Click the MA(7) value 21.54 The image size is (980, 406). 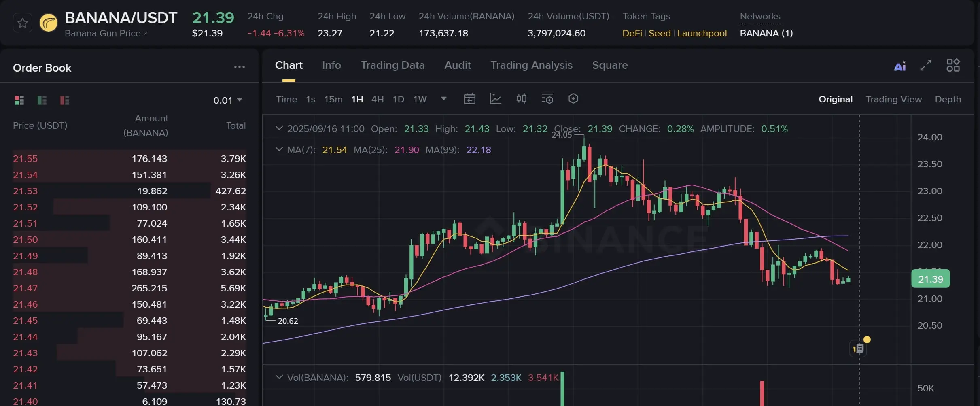point(335,150)
